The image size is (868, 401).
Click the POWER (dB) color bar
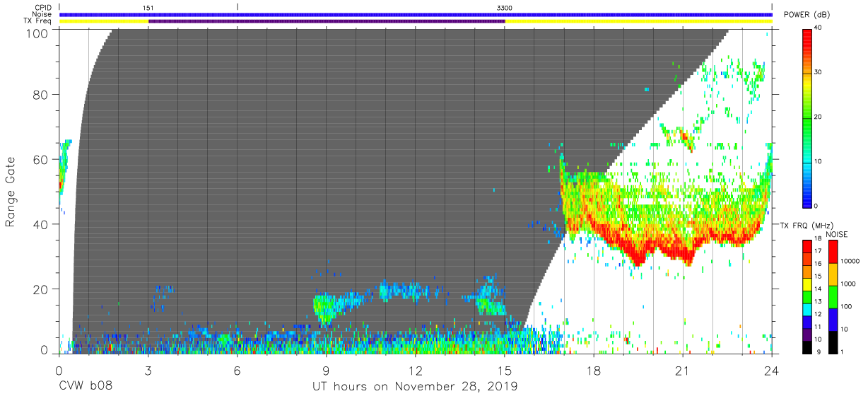[807, 117]
